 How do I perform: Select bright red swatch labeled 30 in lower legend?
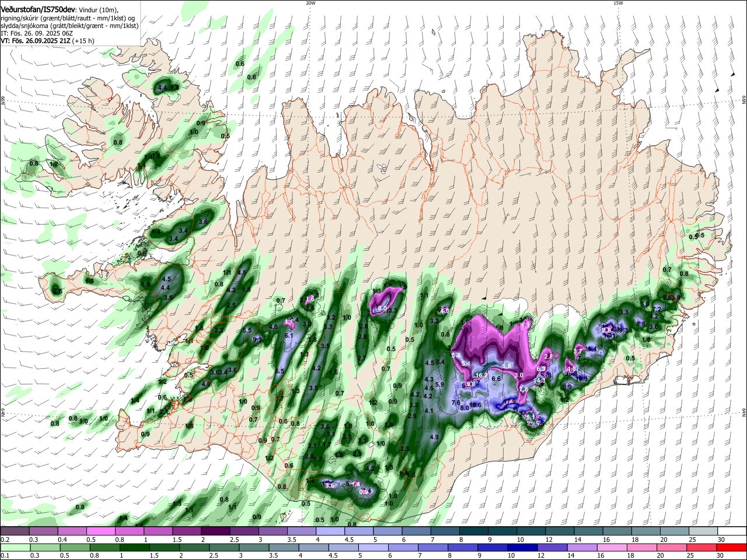pos(732,547)
